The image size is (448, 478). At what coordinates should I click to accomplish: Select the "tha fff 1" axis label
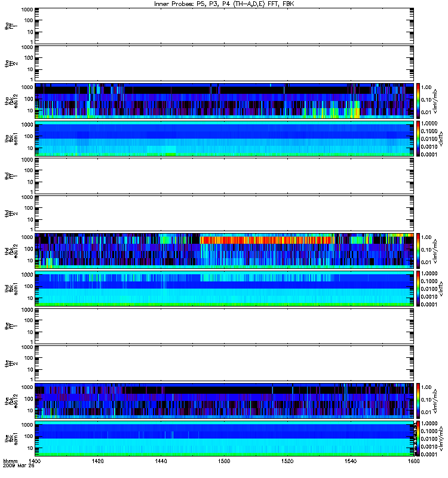(x=11, y=26)
